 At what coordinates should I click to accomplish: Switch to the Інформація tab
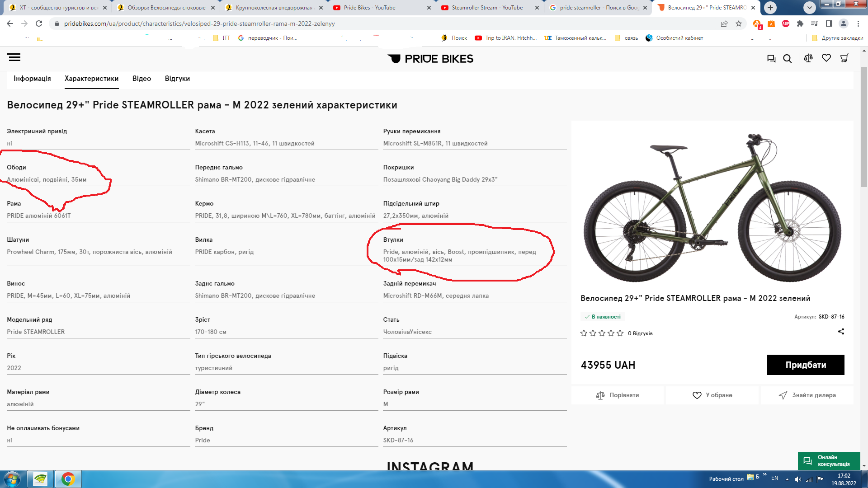[32, 79]
